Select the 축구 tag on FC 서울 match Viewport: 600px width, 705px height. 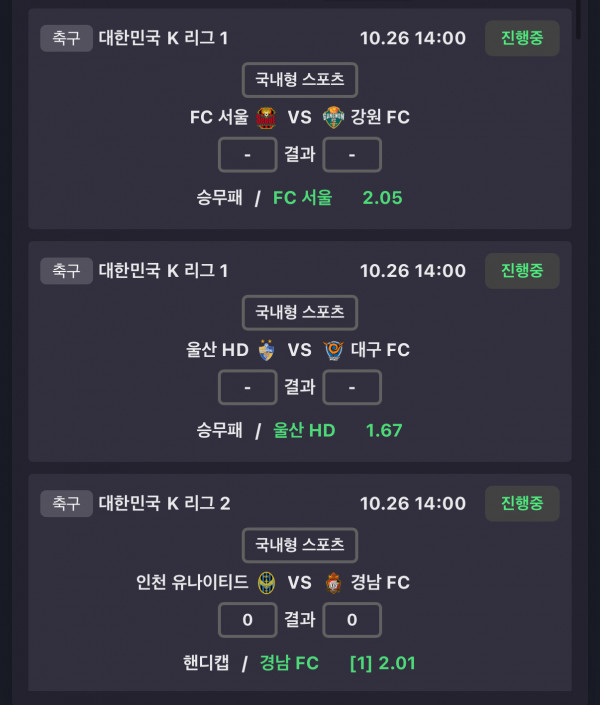66,38
